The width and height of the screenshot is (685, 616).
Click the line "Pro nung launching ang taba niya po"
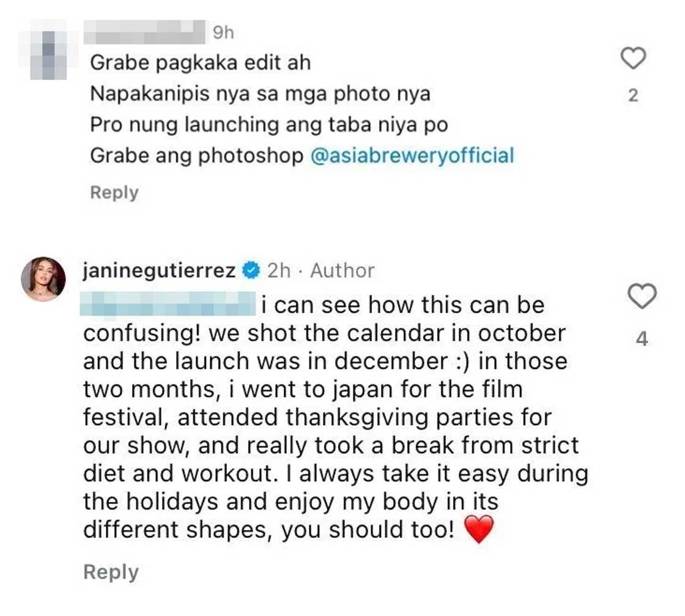pos(268,125)
